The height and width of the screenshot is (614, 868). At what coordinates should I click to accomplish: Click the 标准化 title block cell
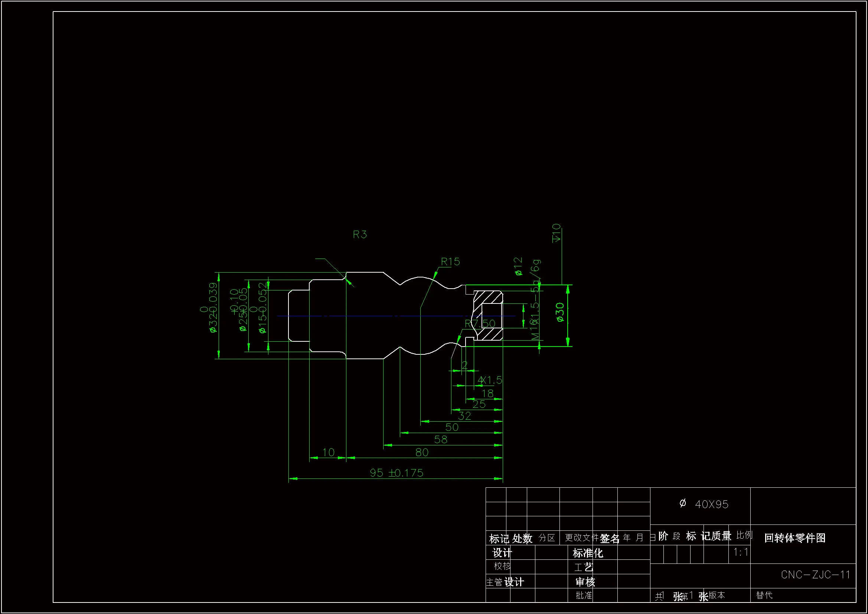coord(587,553)
